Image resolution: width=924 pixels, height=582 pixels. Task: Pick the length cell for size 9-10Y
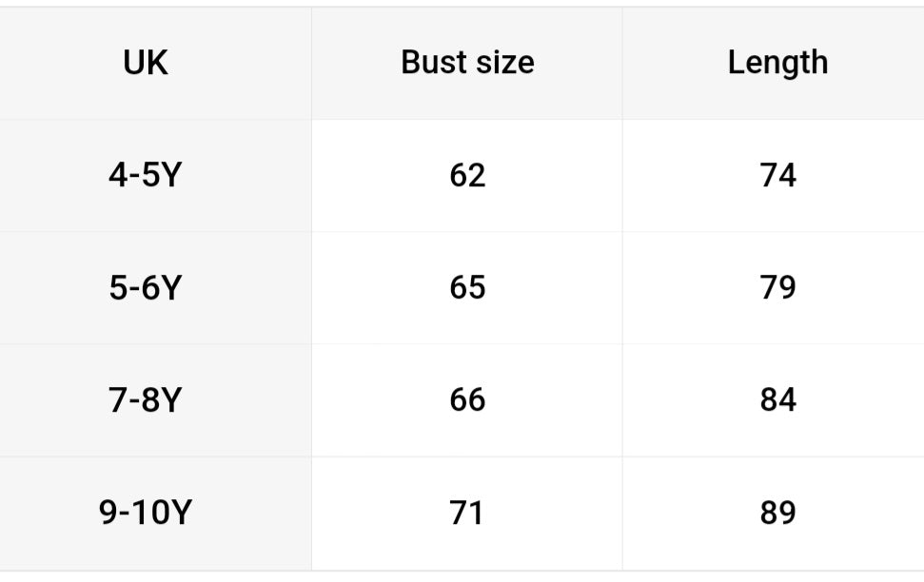[777, 513]
